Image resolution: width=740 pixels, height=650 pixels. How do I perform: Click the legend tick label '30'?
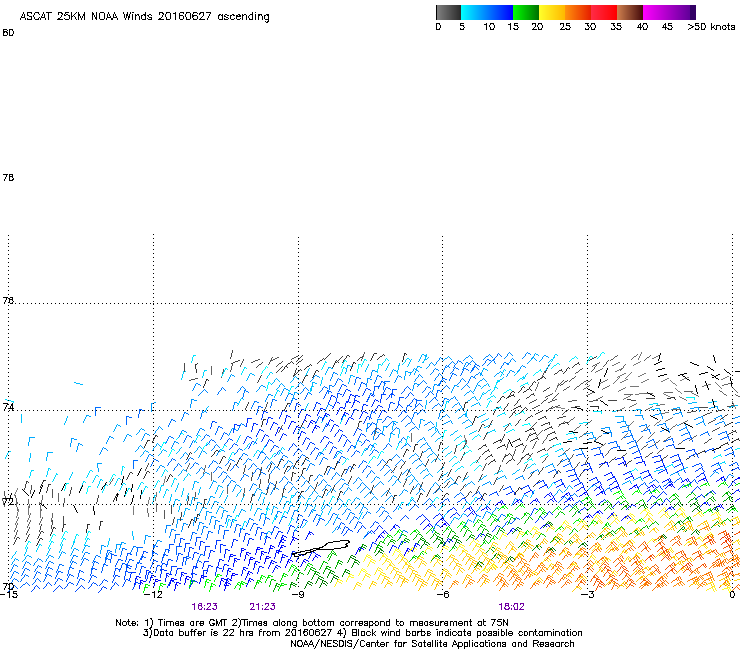[x=590, y=27]
